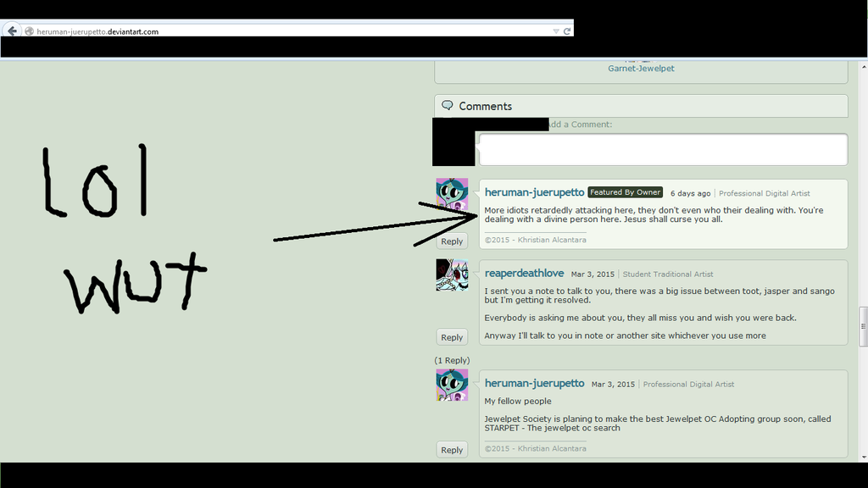868x488 pixels.
Task: Open heruman-juerupetto username on featured comment
Action: [534, 192]
